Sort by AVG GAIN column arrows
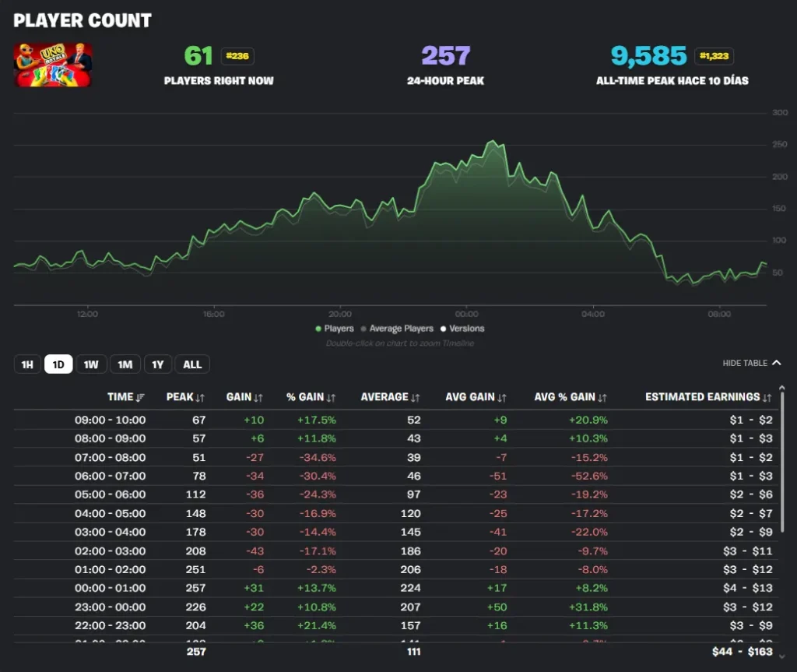The image size is (797, 672). tap(502, 398)
